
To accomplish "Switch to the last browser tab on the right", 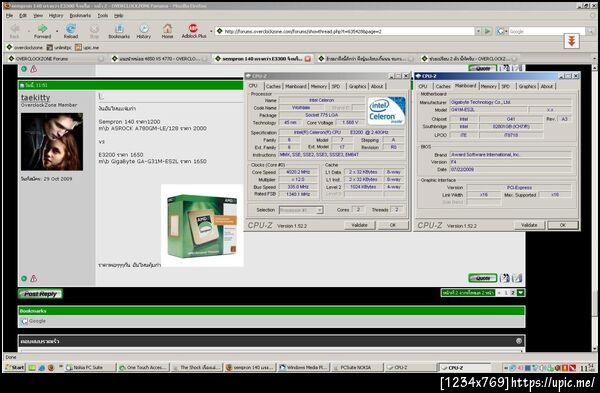I will coord(469,59).
